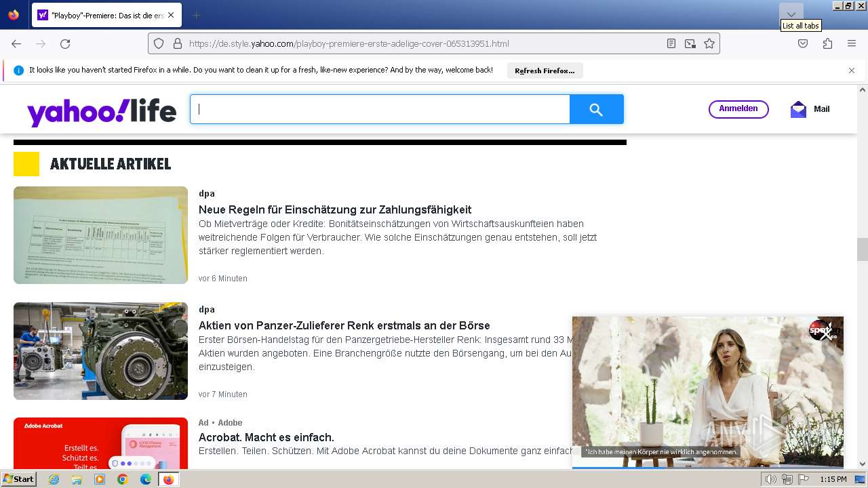This screenshot has height=488, width=868.
Task: Open the Extensions puzzle icon
Action: coord(827,43)
